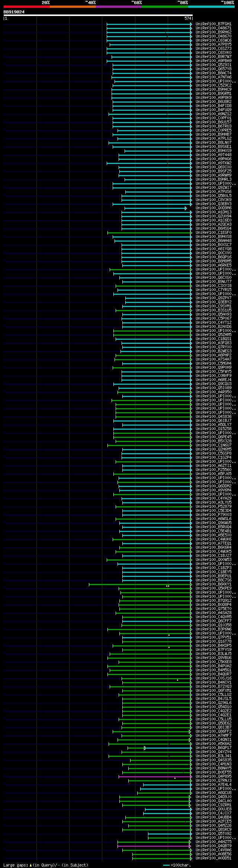The image size is (238, 868).
Task: Click the cyan alignment segment of B6QP17
Action: 168,748
